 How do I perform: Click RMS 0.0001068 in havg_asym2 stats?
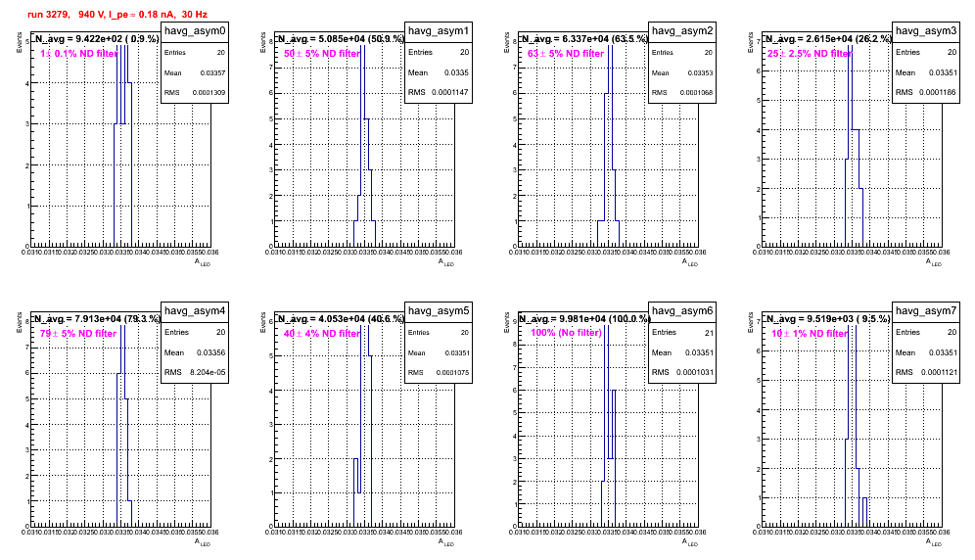click(682, 93)
